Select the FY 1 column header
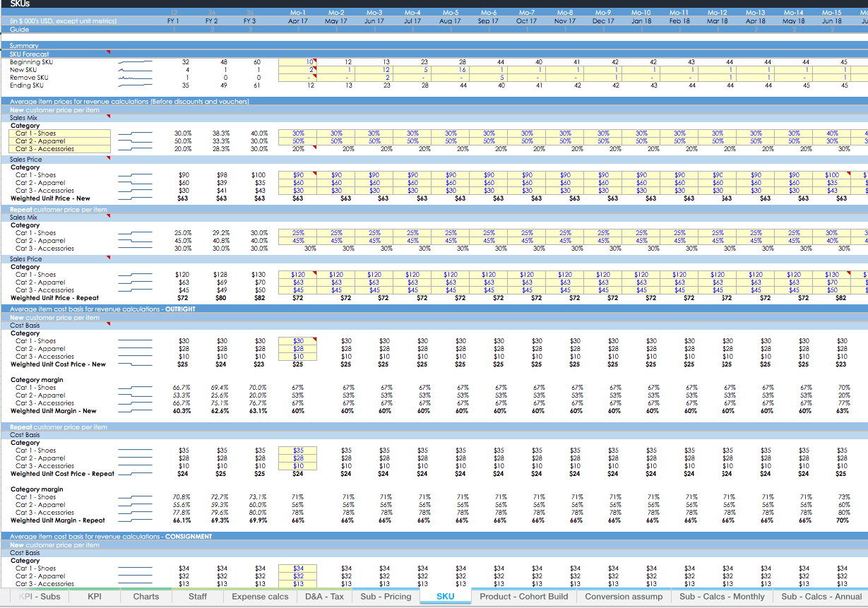Viewport: 868px width, 608px height. point(173,21)
